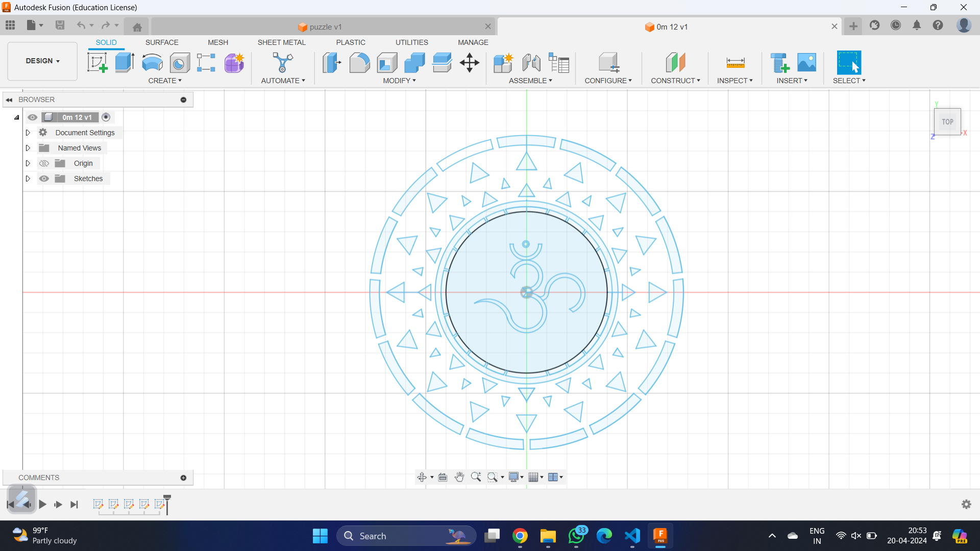Select the Rectangular Pattern tool
The width and height of the screenshot is (980, 551).
pyautogui.click(x=207, y=63)
